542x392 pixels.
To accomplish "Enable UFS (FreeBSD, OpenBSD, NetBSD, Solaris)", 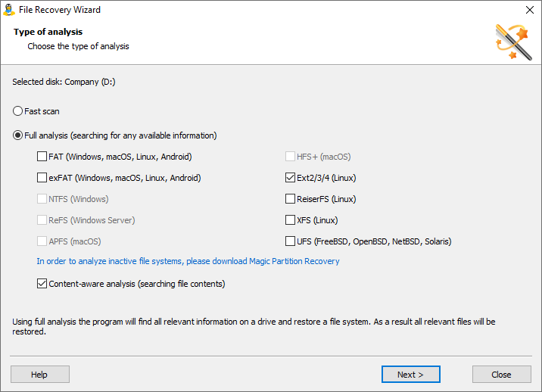I will point(290,241).
